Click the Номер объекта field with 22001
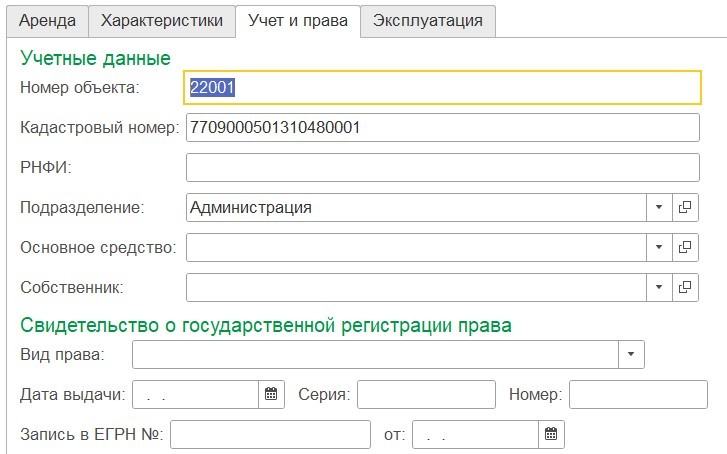The image size is (727, 454). pos(443,87)
